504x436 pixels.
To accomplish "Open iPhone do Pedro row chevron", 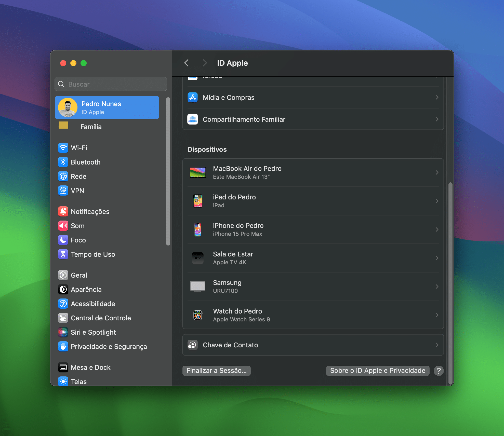I will pyautogui.click(x=437, y=229).
